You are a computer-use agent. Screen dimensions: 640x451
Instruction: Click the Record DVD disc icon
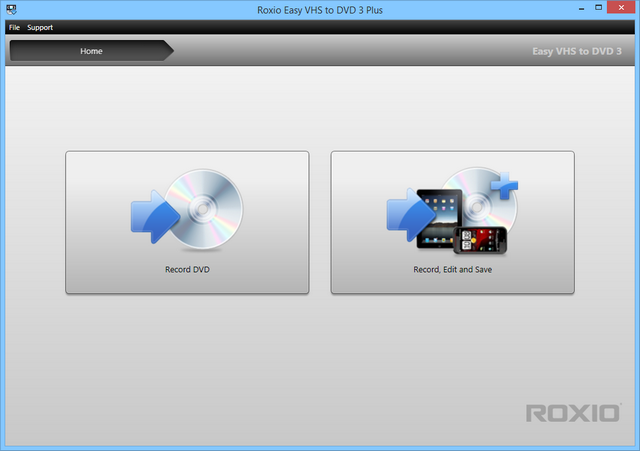pyautogui.click(x=187, y=209)
